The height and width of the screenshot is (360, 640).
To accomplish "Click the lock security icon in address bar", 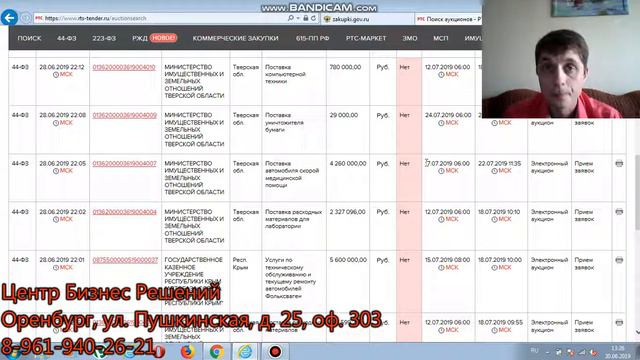I will tap(305, 18).
